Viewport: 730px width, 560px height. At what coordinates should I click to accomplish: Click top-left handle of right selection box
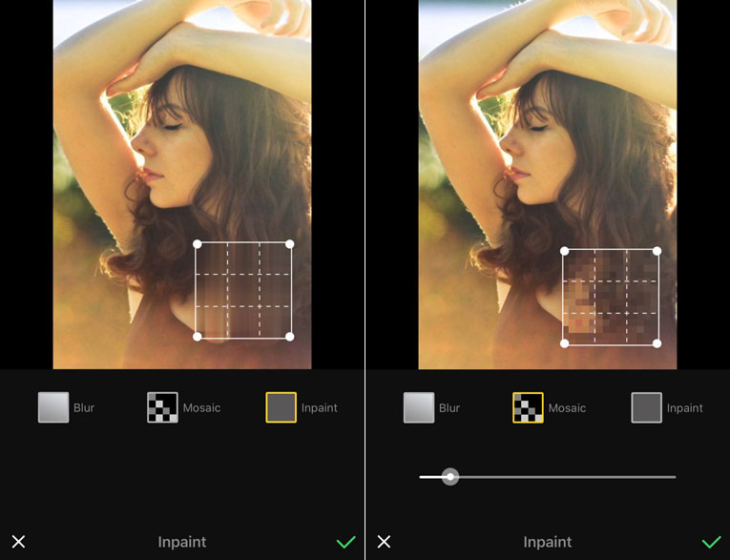coord(564,251)
